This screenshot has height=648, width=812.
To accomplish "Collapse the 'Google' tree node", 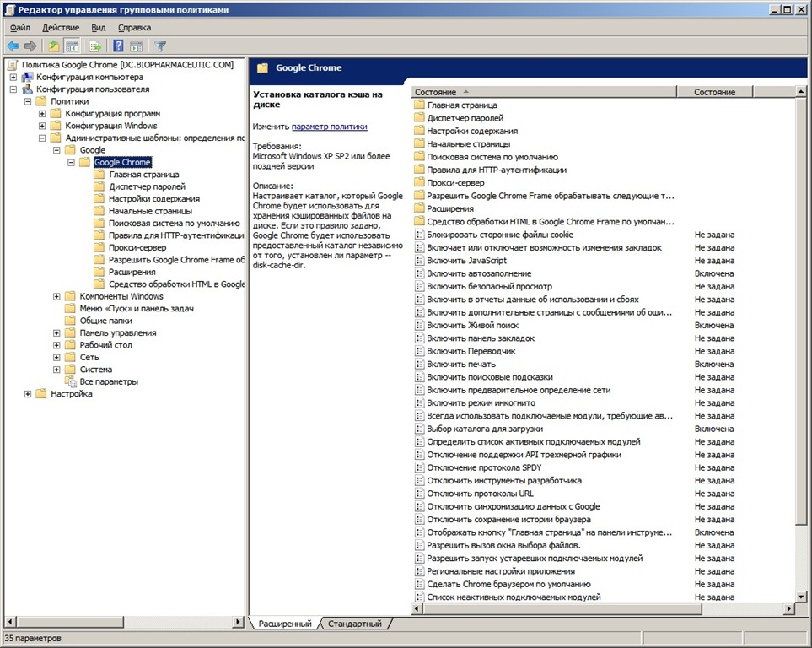I will tap(57, 150).
